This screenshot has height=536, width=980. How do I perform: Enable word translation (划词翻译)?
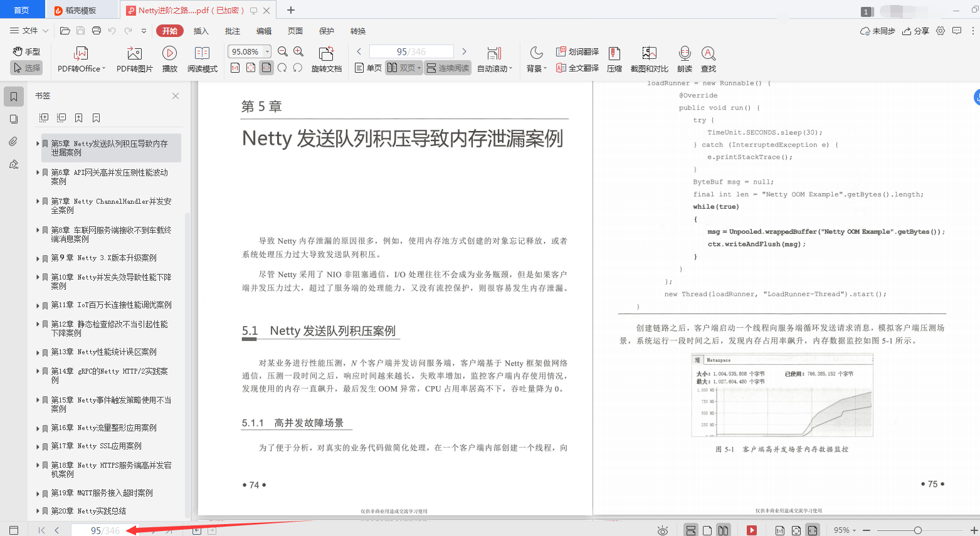click(x=577, y=51)
